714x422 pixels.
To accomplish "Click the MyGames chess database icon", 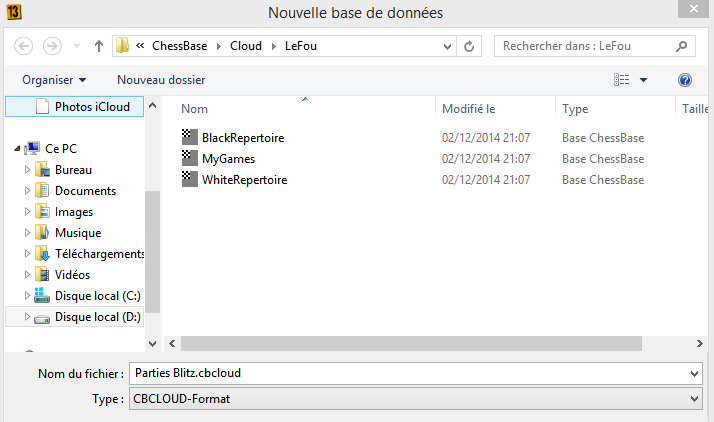I will click(x=189, y=158).
